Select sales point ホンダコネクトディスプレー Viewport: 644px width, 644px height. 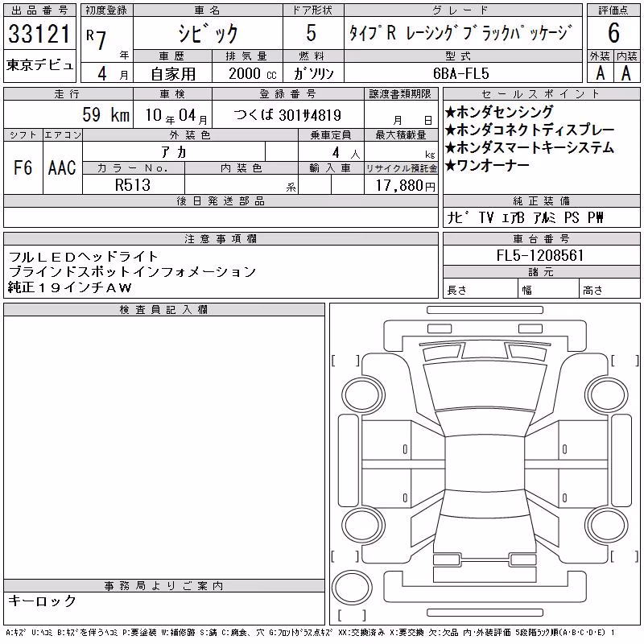(530, 130)
